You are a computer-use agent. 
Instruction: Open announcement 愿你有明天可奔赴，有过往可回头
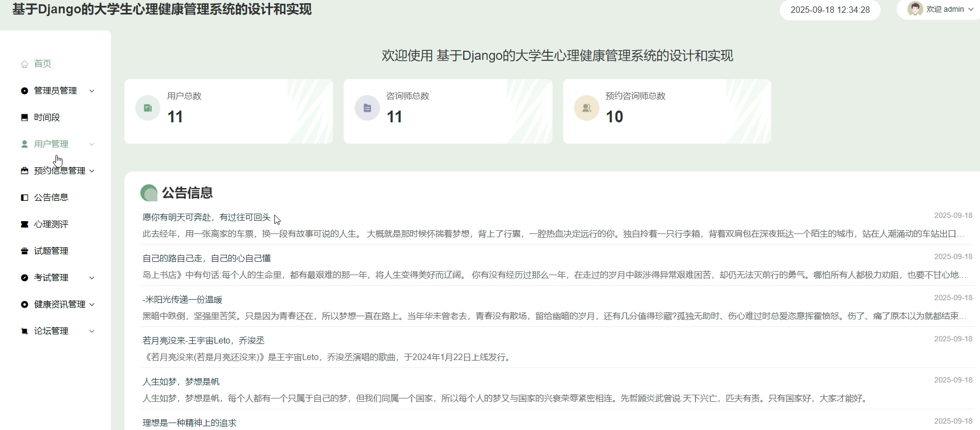coord(207,217)
